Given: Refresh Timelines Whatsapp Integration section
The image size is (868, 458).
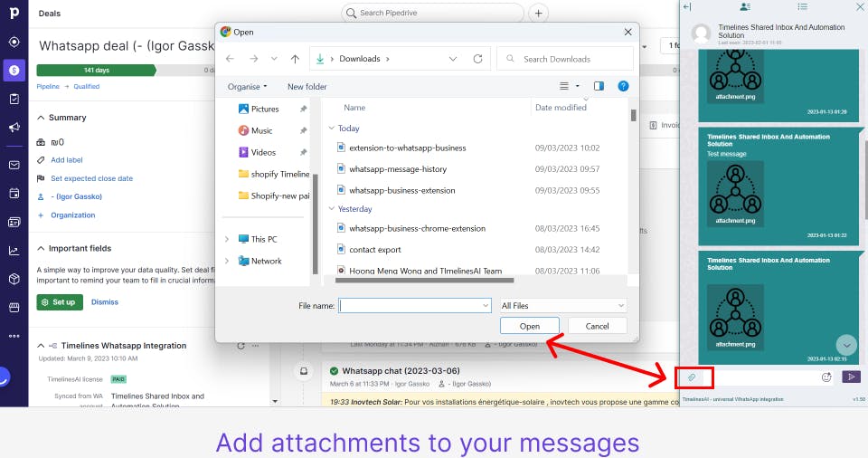Looking at the screenshot, I should (x=241, y=346).
